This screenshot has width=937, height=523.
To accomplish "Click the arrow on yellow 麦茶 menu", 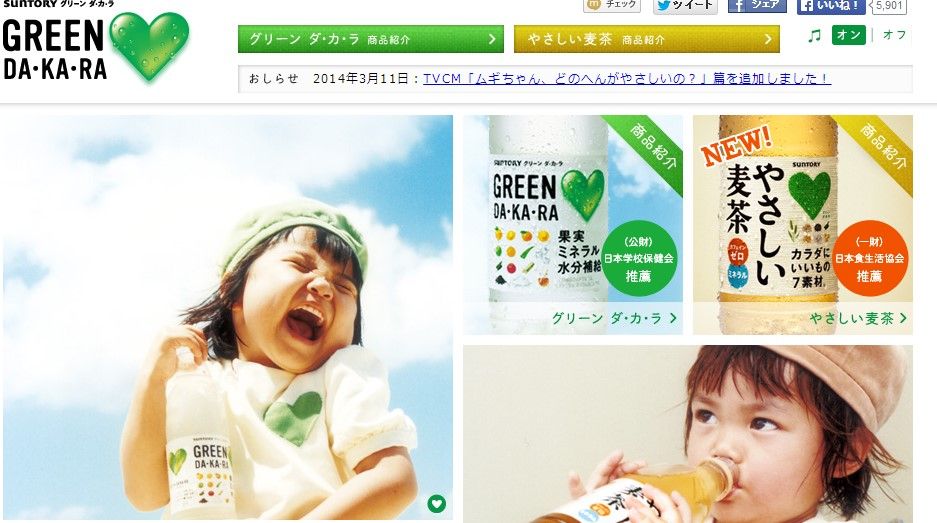I will pyautogui.click(x=768, y=39).
